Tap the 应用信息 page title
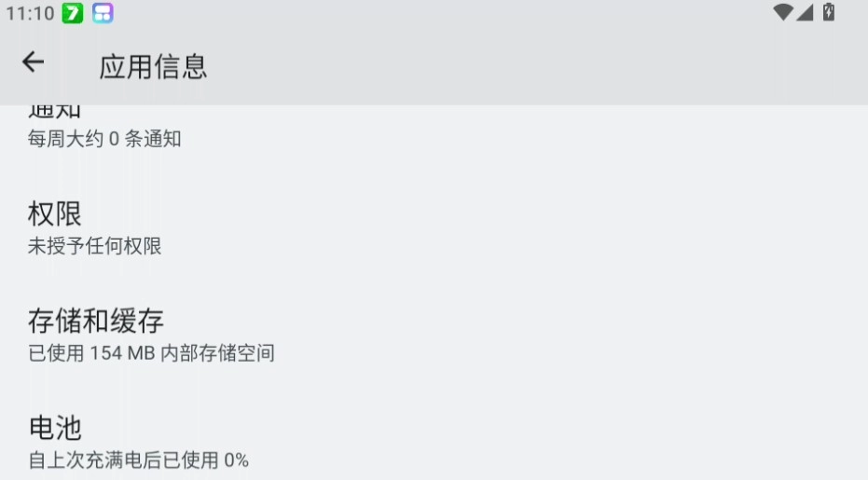The width and height of the screenshot is (868, 480). [x=153, y=66]
